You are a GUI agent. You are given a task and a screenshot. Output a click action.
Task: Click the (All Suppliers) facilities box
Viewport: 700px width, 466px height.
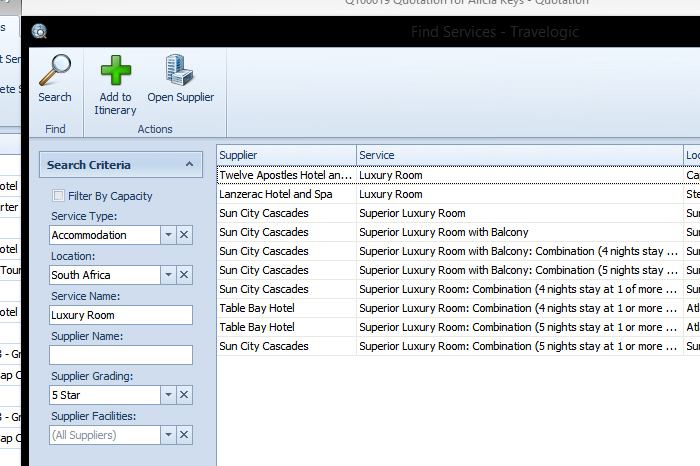click(x=105, y=435)
